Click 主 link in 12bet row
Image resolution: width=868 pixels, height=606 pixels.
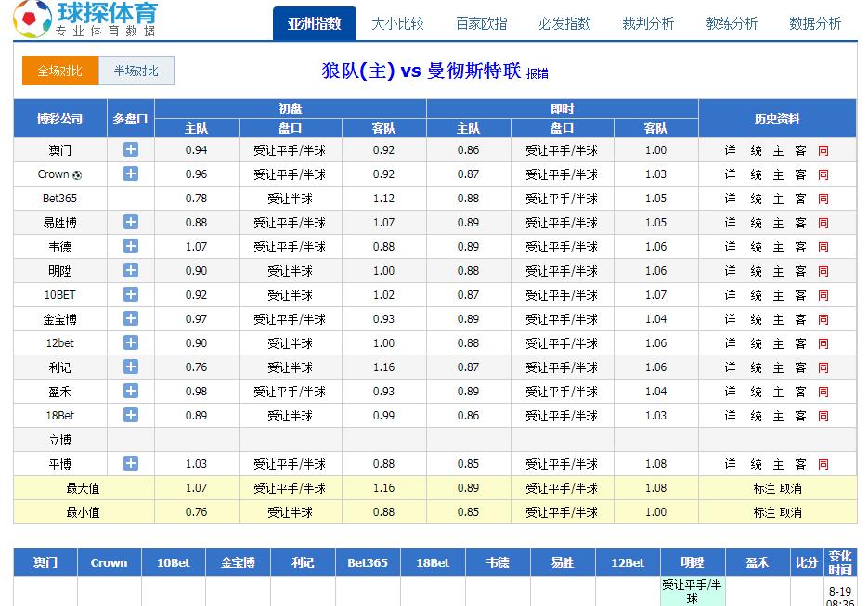coord(778,343)
